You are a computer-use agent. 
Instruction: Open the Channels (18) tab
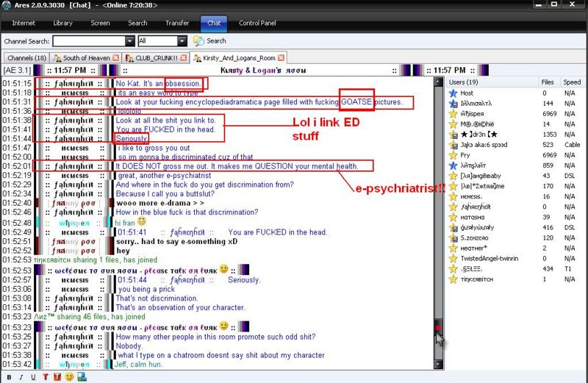pyautogui.click(x=26, y=57)
